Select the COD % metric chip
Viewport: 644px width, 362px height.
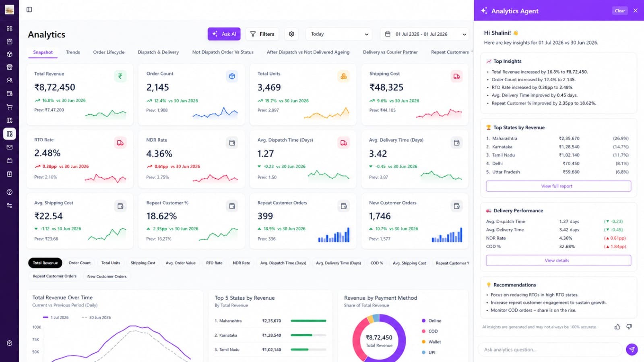click(x=377, y=263)
